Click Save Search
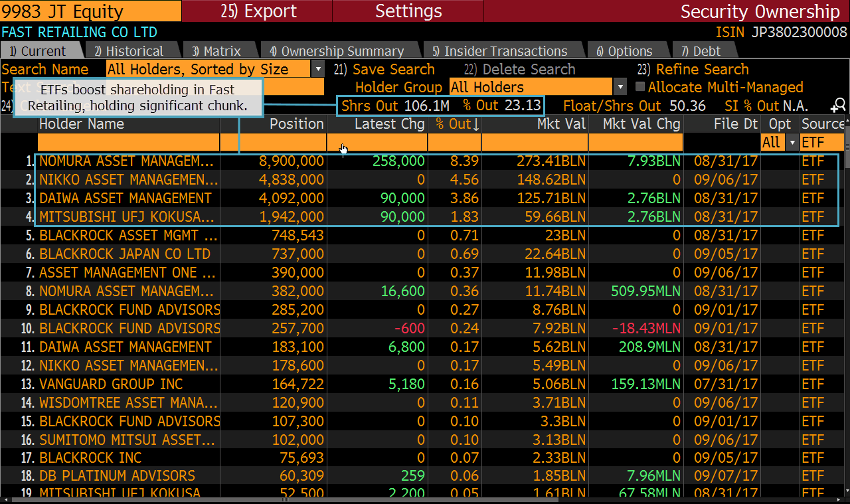 [x=384, y=69]
